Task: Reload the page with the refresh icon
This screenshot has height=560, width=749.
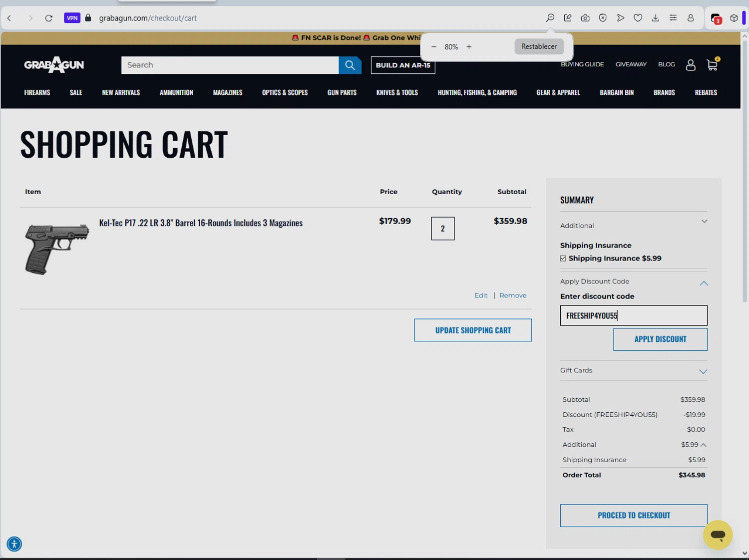Action: [x=48, y=18]
